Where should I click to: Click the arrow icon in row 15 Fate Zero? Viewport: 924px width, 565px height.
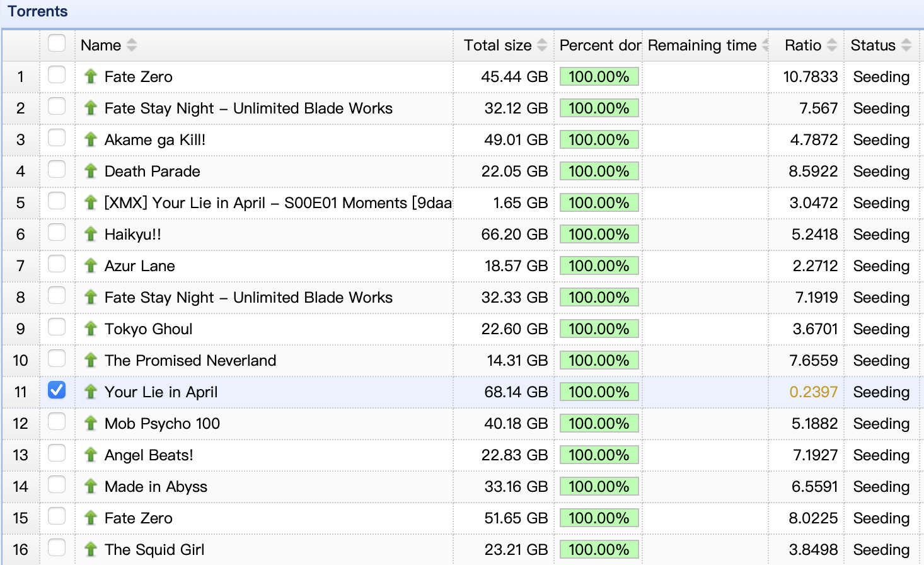[91, 518]
